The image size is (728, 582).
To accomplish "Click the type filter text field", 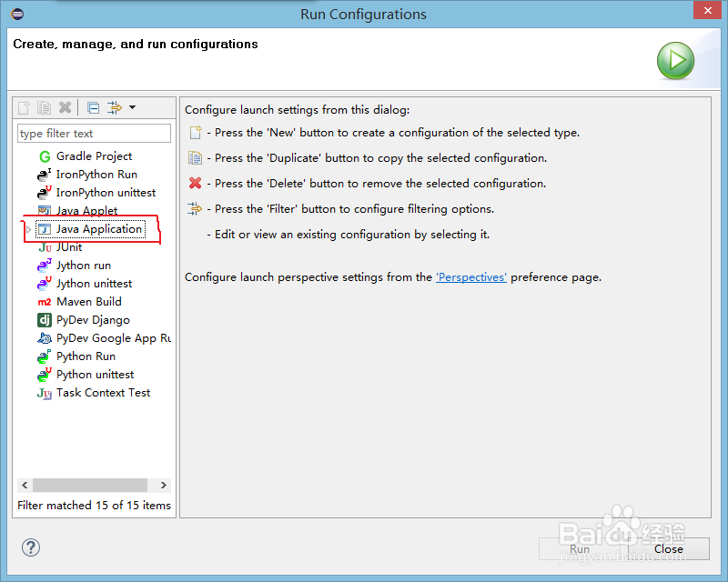I will pos(94,134).
